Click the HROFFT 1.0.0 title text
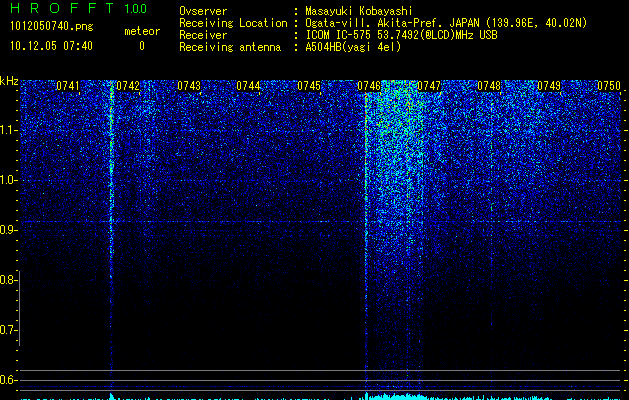The image size is (629, 400). click(x=78, y=8)
